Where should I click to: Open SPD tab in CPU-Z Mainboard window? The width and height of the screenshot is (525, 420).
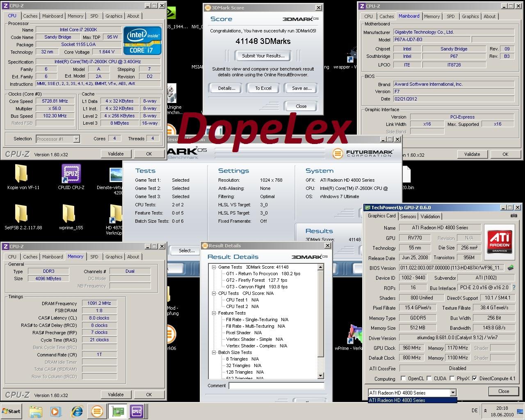451,16
